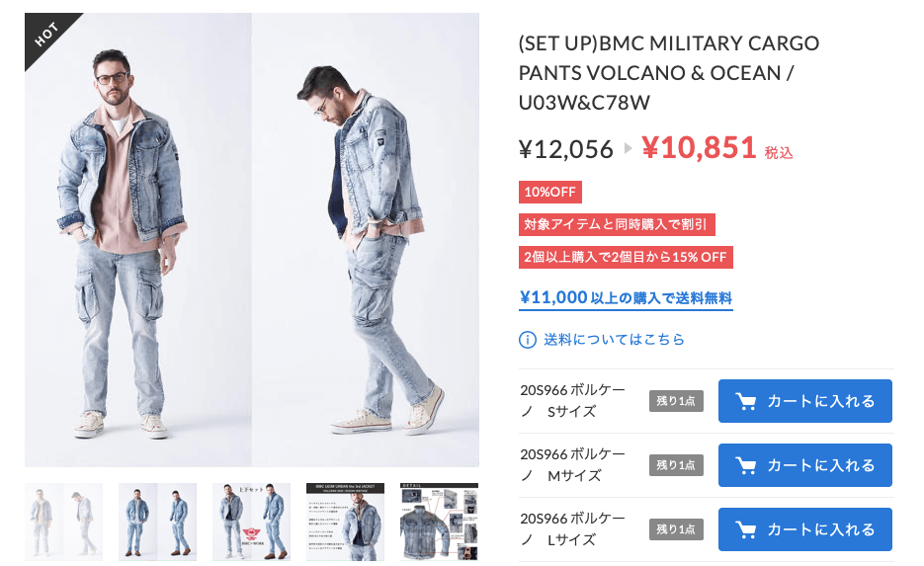Click the HOT corner ribbon badge
Screen dimensions: 924x566
point(46,35)
